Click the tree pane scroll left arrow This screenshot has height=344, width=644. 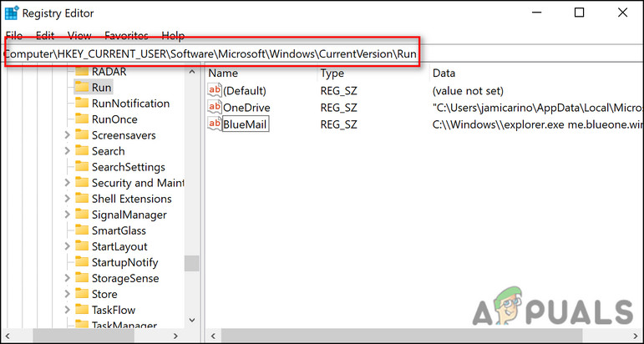(x=9, y=336)
